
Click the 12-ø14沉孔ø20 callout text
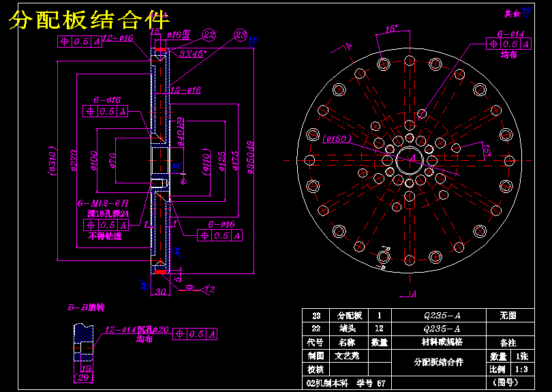(137, 330)
